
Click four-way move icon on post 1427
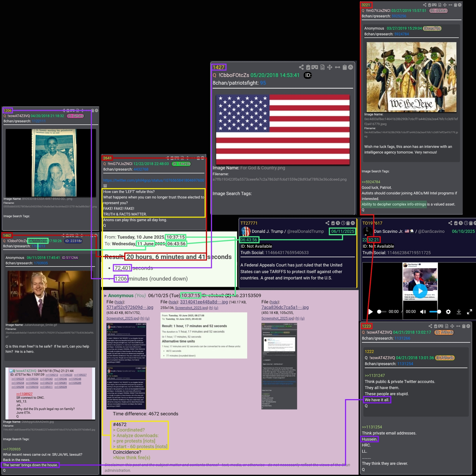pyautogui.click(x=330, y=67)
